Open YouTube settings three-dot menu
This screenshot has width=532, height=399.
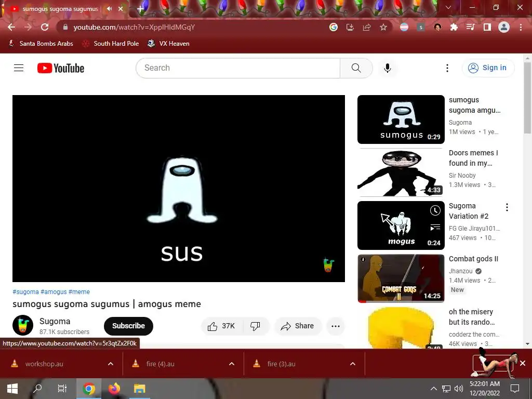coord(447,68)
